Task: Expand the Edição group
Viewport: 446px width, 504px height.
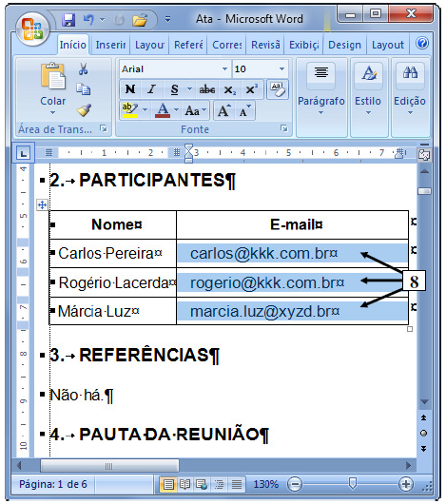Action: pos(410,98)
